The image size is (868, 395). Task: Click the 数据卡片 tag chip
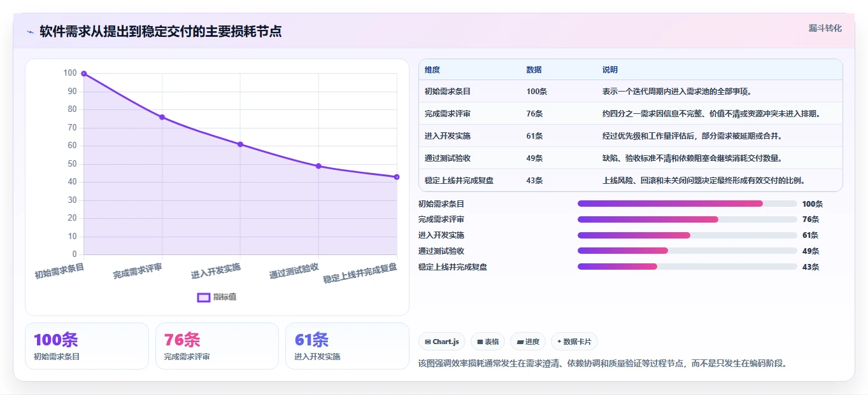(574, 342)
